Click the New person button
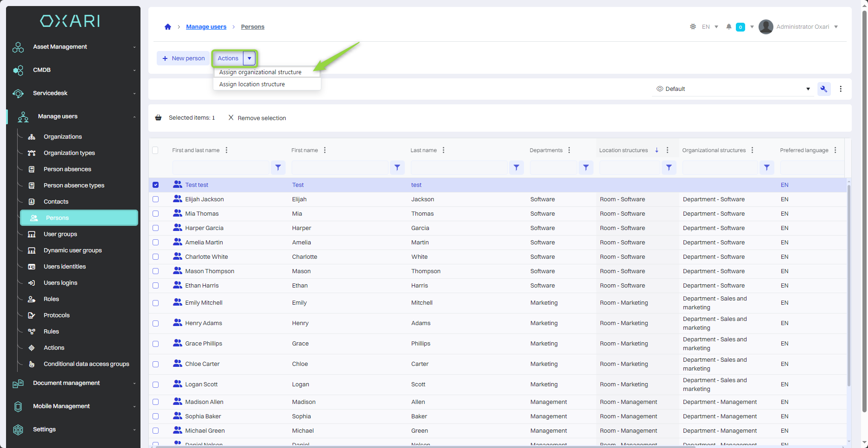Screen dimensions: 868x448 [x=184, y=58]
